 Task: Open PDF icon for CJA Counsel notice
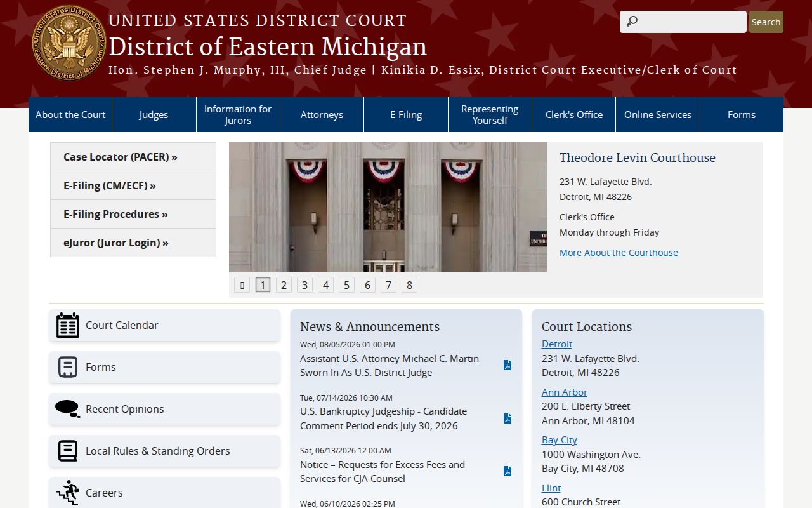[x=507, y=471]
